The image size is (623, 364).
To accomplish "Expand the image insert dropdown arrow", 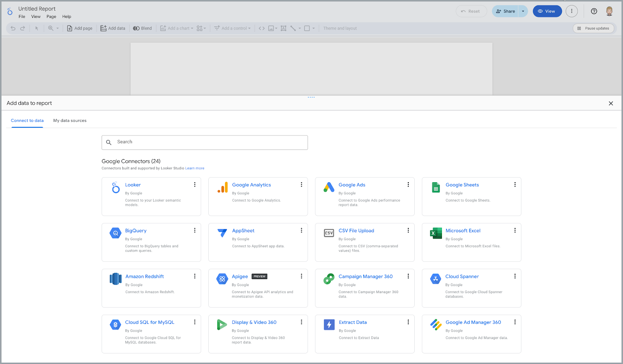I will (276, 28).
